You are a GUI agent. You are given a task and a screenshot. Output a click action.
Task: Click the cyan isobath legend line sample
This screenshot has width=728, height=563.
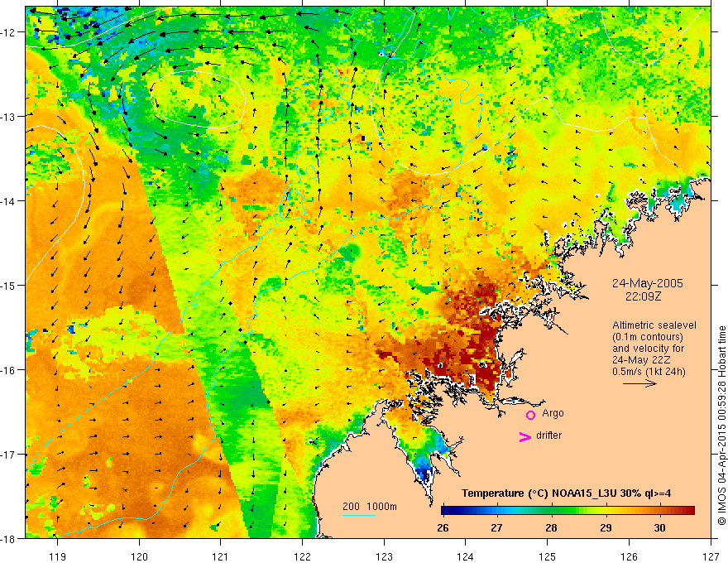coord(359,515)
